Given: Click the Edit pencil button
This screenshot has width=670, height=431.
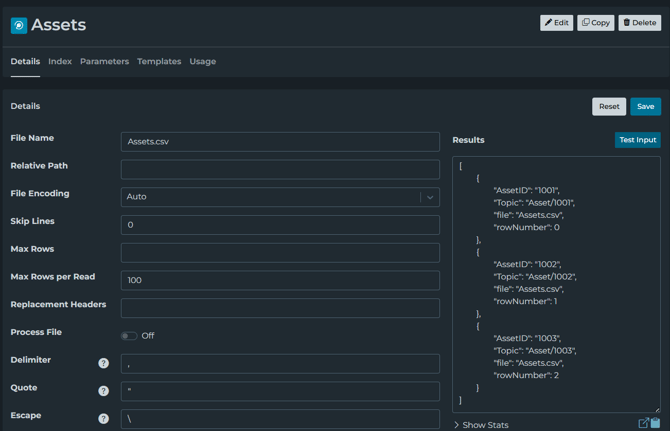Looking at the screenshot, I should (556, 22).
